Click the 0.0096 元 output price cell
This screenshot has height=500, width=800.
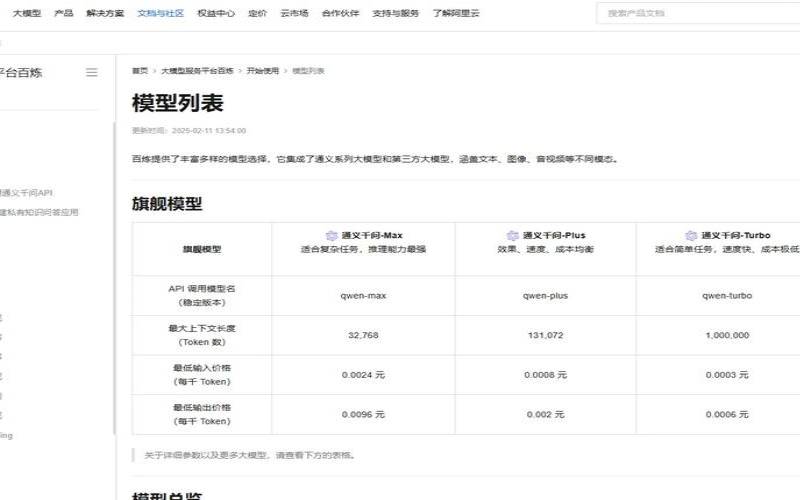pos(363,414)
